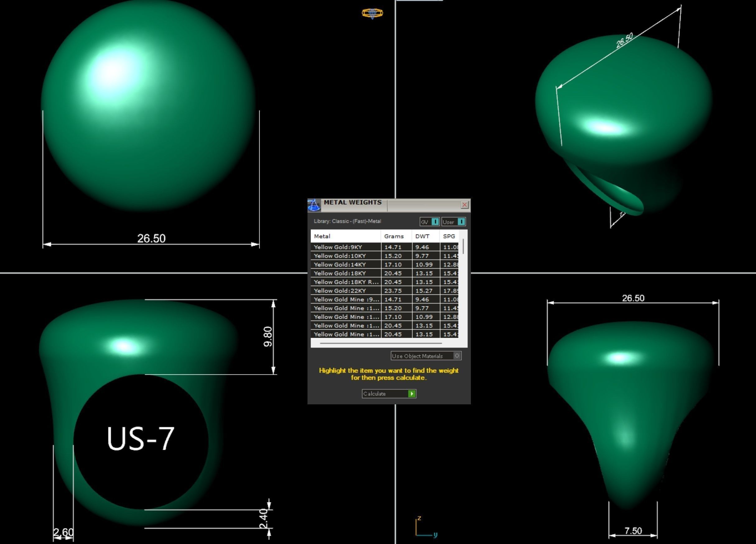Click the 2.60 dimension label
Screen dimensions: 756x544
pos(63,532)
